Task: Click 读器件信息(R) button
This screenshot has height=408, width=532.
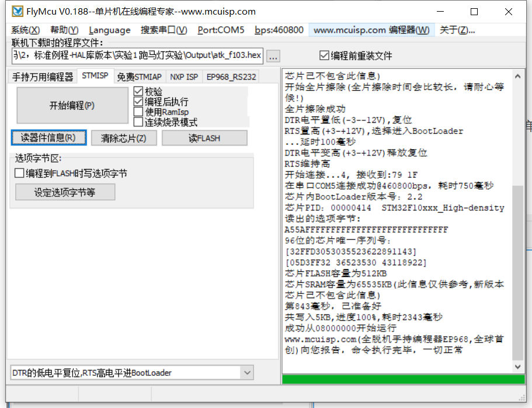Action: pyautogui.click(x=48, y=137)
